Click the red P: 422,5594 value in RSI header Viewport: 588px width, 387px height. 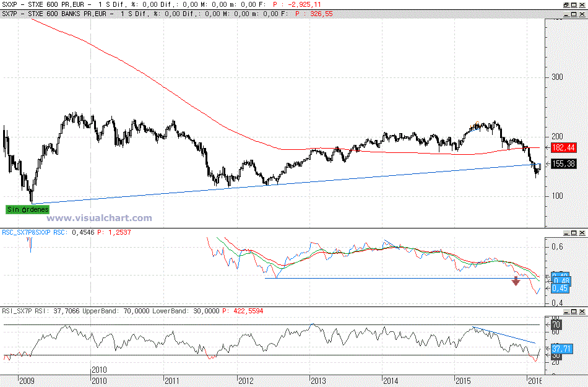pyautogui.click(x=243, y=311)
